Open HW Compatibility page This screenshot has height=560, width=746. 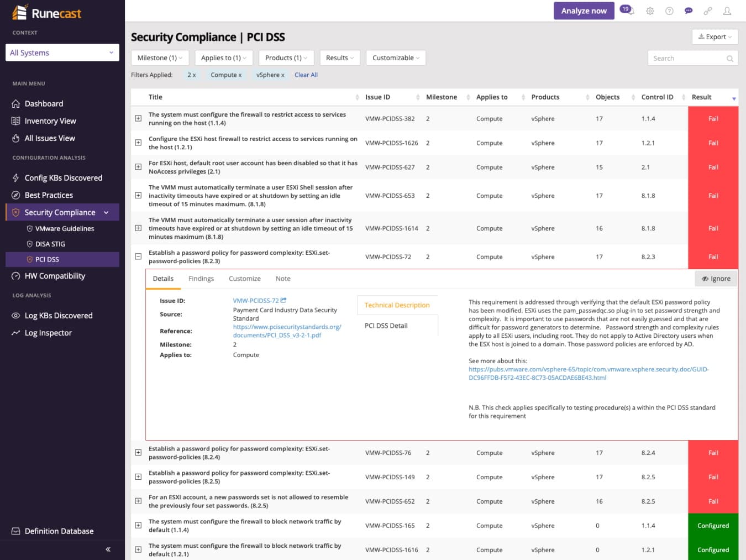(x=55, y=276)
